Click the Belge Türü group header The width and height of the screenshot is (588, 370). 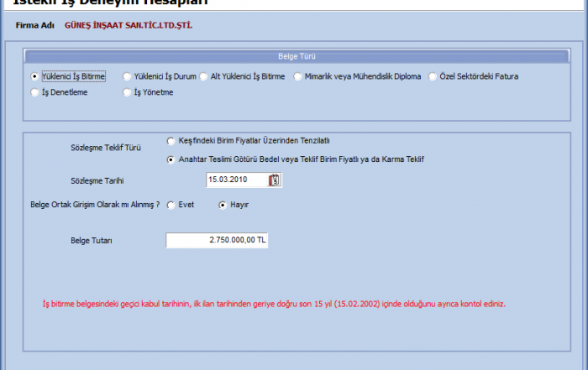click(x=293, y=56)
